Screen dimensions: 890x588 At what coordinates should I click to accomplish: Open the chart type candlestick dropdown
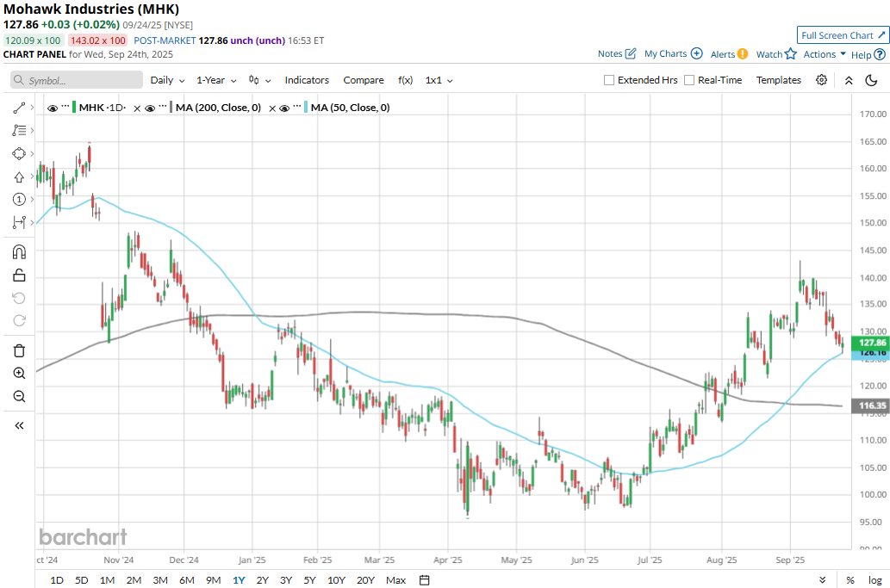click(x=260, y=80)
